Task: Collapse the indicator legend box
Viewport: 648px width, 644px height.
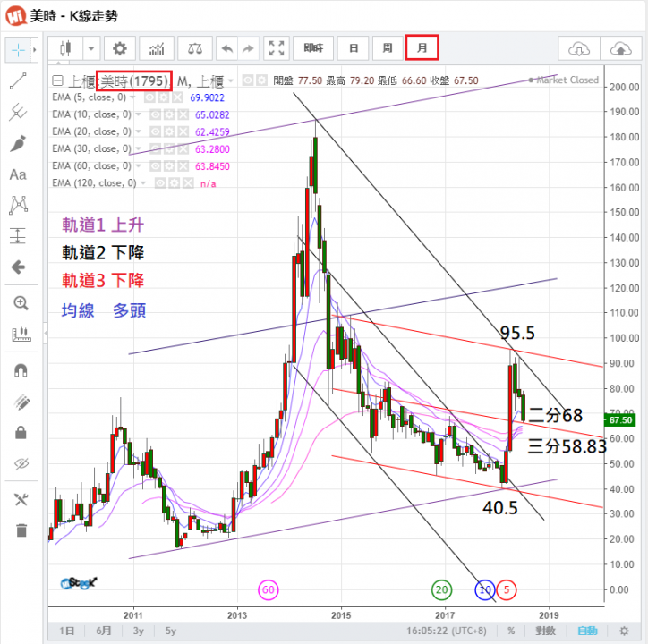Action: click(x=57, y=81)
